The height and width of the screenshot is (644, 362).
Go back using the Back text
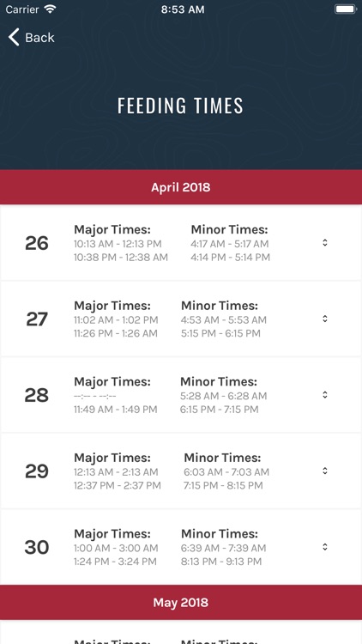(39, 38)
